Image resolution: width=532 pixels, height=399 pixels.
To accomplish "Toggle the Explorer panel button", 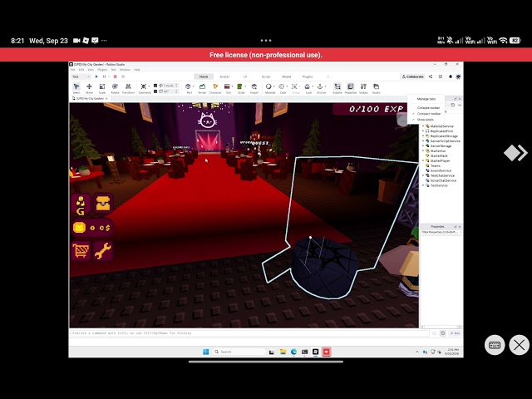I will (x=337, y=88).
